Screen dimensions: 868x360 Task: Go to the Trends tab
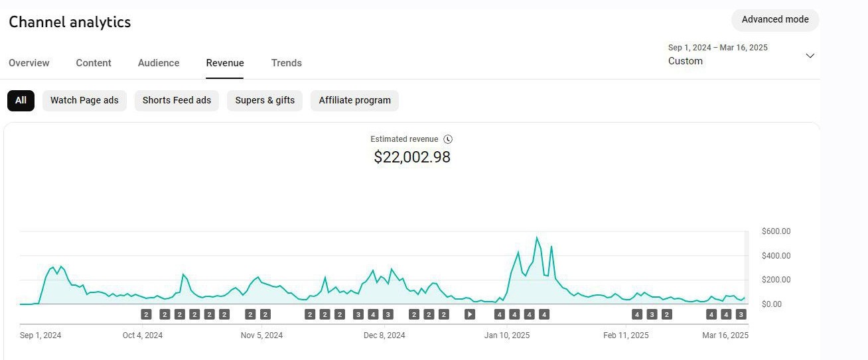(286, 63)
